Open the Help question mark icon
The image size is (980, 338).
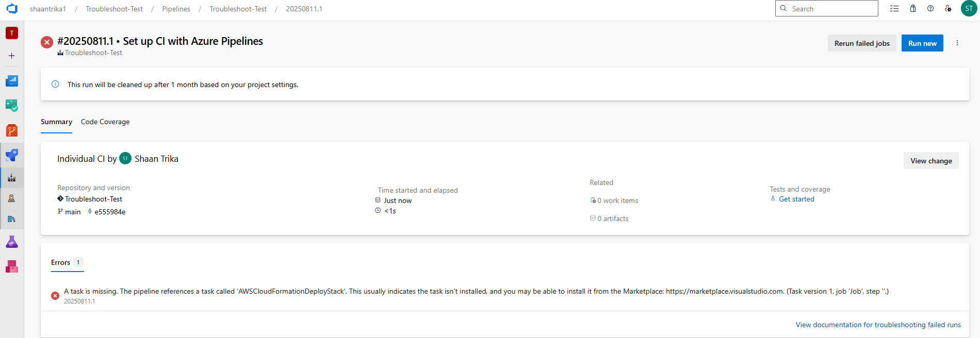click(930, 9)
